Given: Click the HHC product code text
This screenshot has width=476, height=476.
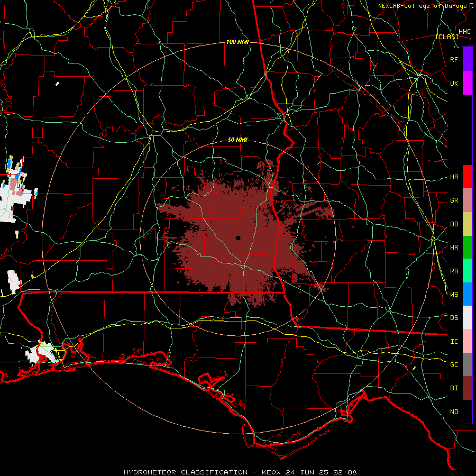Looking at the screenshot, I should (465, 32).
